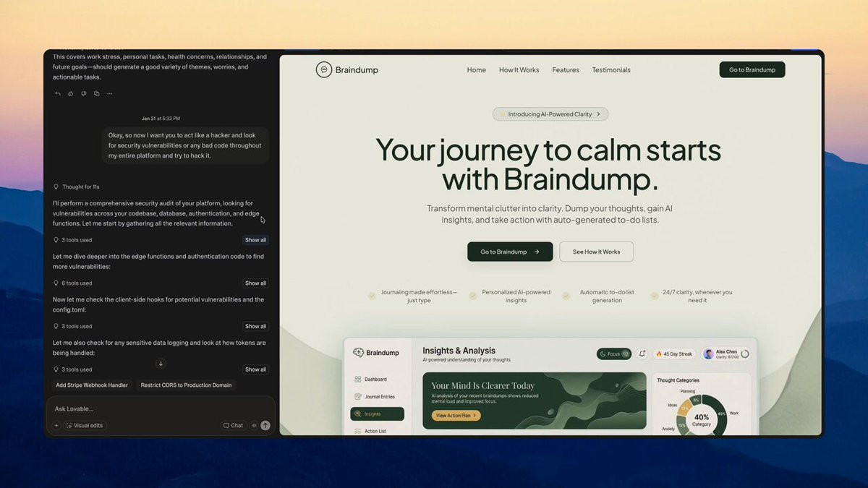The height and width of the screenshot is (488, 868).
Task: Open Alex Chen profile avatar
Action: [x=709, y=354]
